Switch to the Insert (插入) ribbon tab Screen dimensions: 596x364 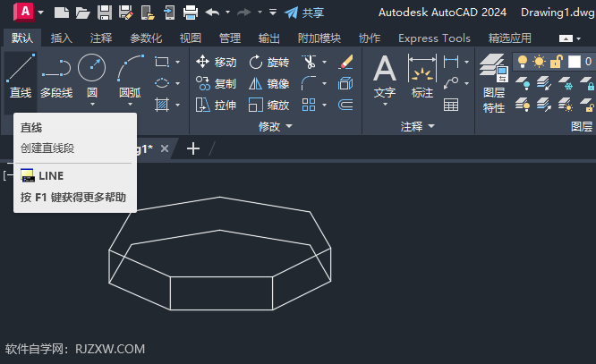[61, 38]
